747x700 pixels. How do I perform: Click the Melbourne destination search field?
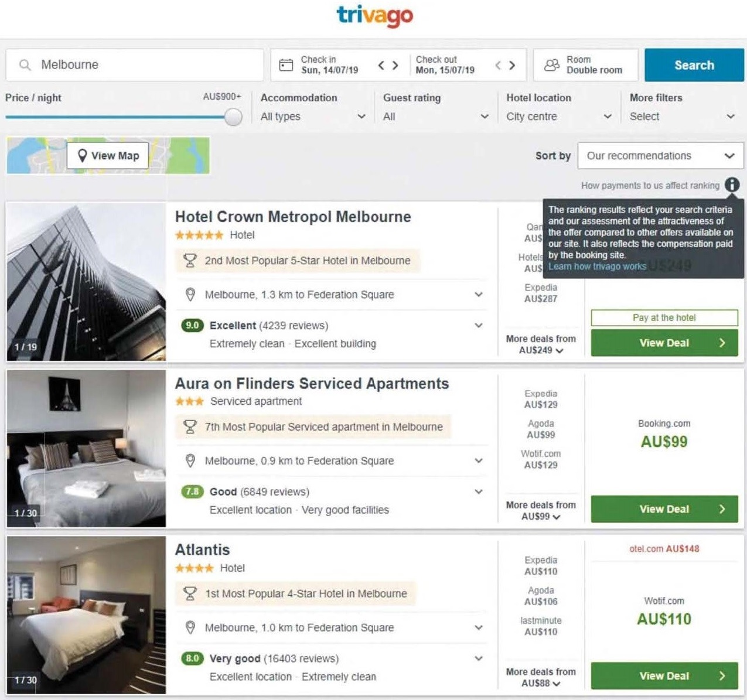click(135, 65)
